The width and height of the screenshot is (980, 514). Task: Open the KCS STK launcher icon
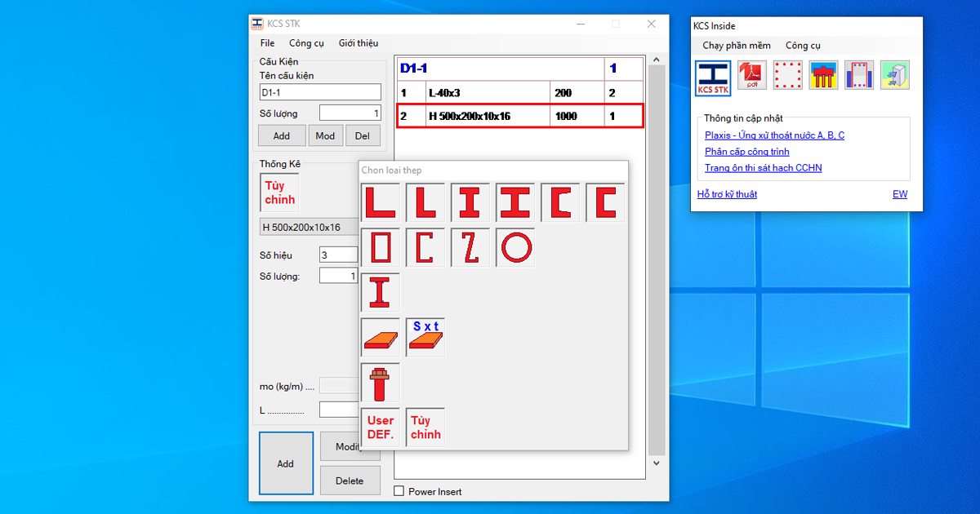713,78
